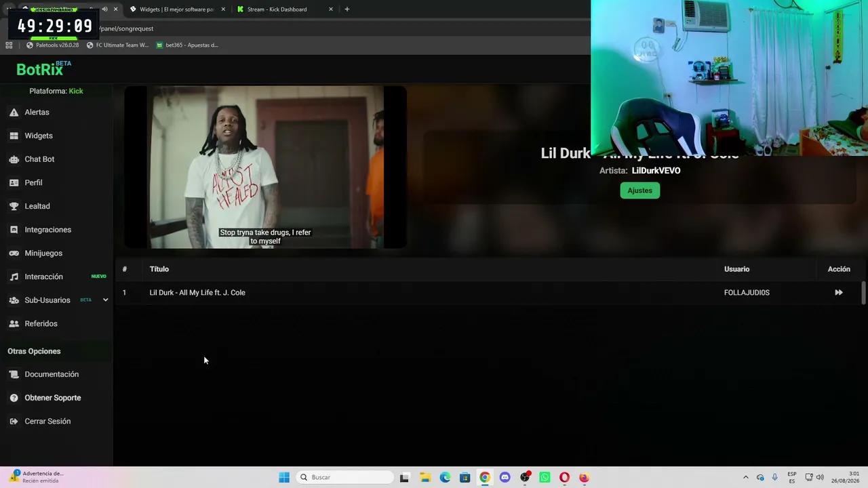Switch to Google Chrome in the taskbar
The image size is (868, 488).
click(485, 477)
